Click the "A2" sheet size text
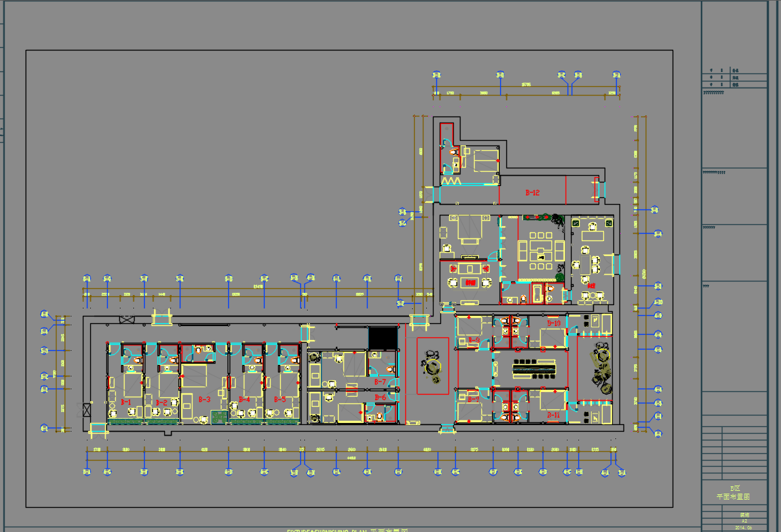The height and width of the screenshot is (532, 781). click(744, 521)
